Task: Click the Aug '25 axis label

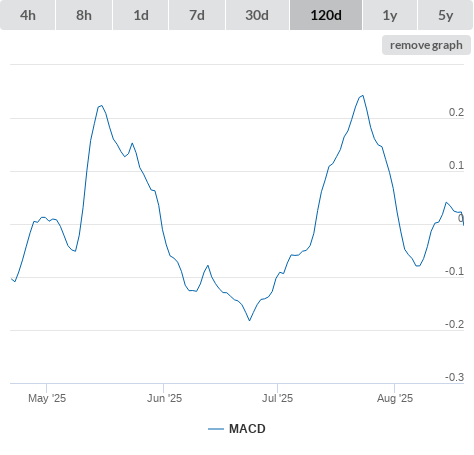Action: tap(395, 398)
